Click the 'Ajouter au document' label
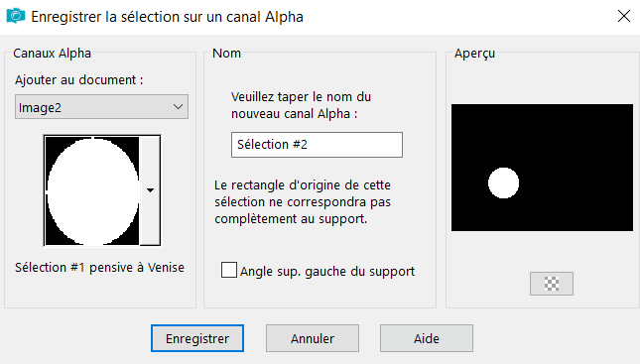The height and width of the screenshot is (364, 640). click(78, 80)
